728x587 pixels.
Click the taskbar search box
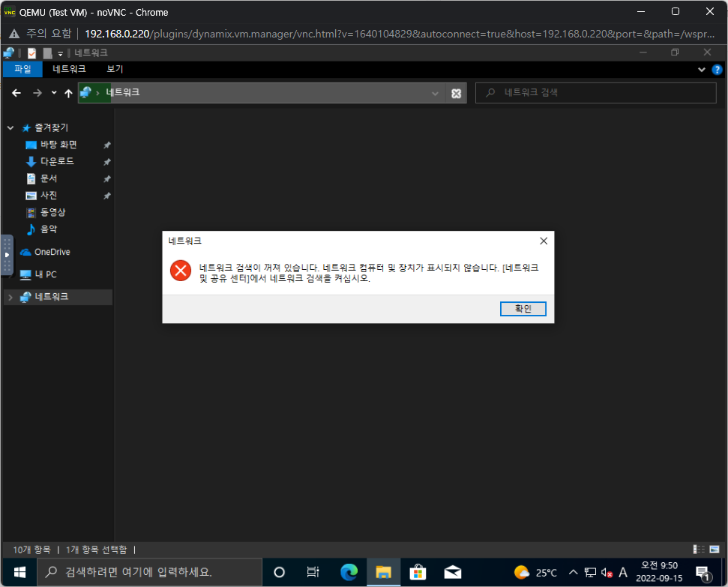[149, 572]
